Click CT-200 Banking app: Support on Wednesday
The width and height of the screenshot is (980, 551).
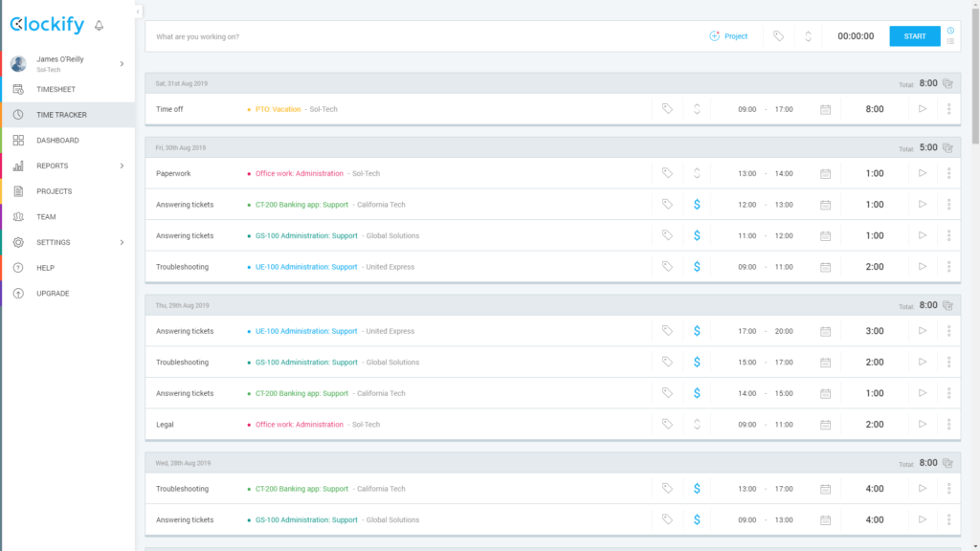pyautogui.click(x=301, y=489)
